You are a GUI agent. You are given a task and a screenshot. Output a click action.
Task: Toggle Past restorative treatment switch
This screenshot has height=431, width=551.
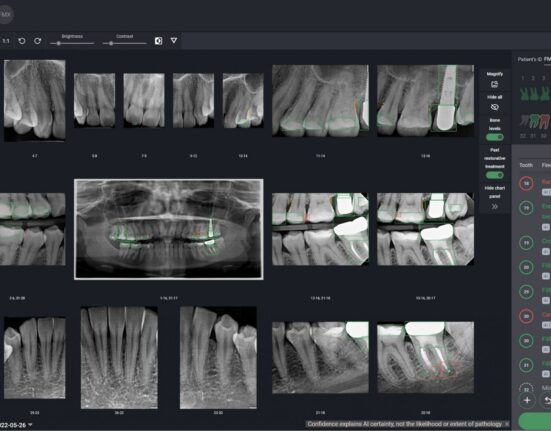click(x=494, y=175)
